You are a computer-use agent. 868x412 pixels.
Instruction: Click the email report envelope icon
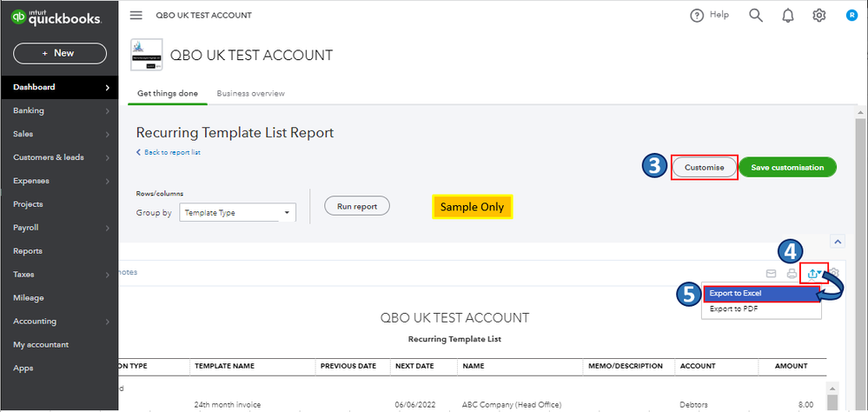point(770,274)
